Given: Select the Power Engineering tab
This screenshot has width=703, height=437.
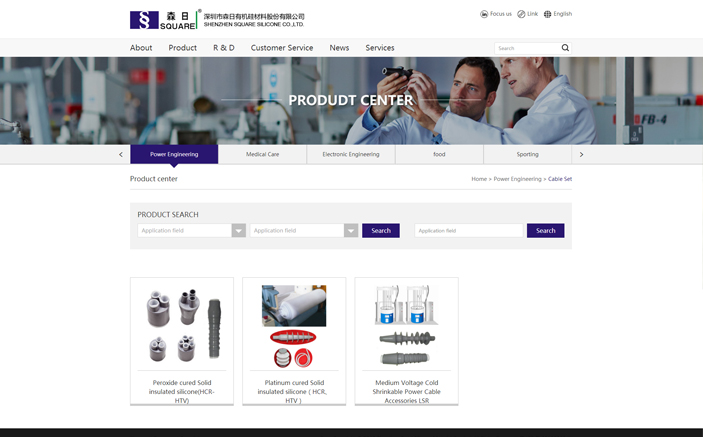Looking at the screenshot, I should tap(174, 154).
